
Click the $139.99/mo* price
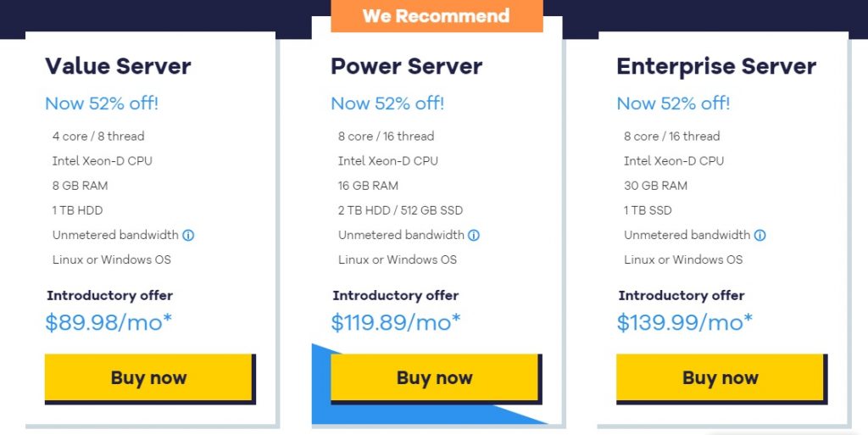685,322
